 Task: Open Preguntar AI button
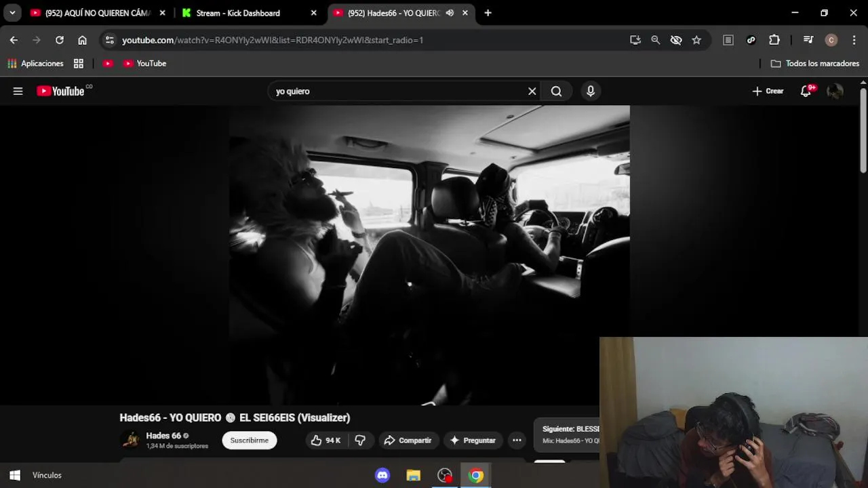pos(473,441)
